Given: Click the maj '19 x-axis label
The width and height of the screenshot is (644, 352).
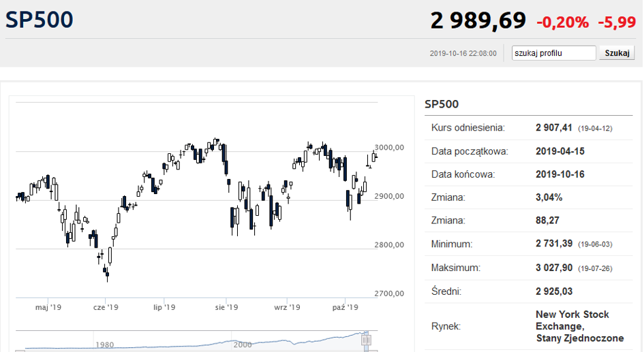Looking at the screenshot, I should (x=48, y=308).
